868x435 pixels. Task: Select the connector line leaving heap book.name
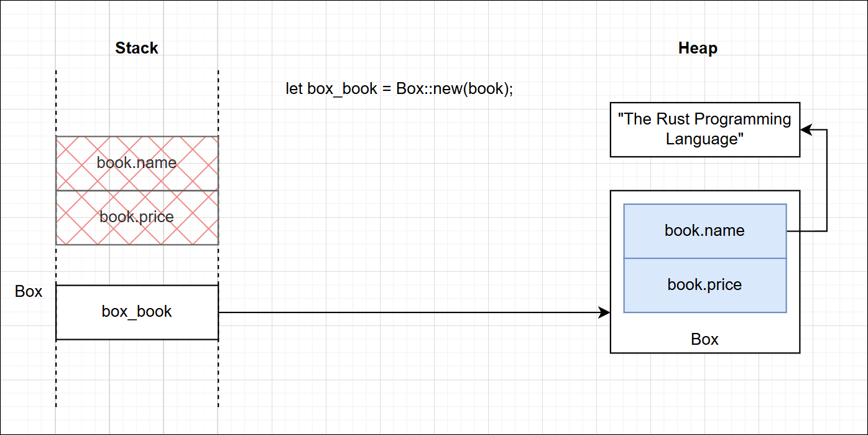point(806,231)
